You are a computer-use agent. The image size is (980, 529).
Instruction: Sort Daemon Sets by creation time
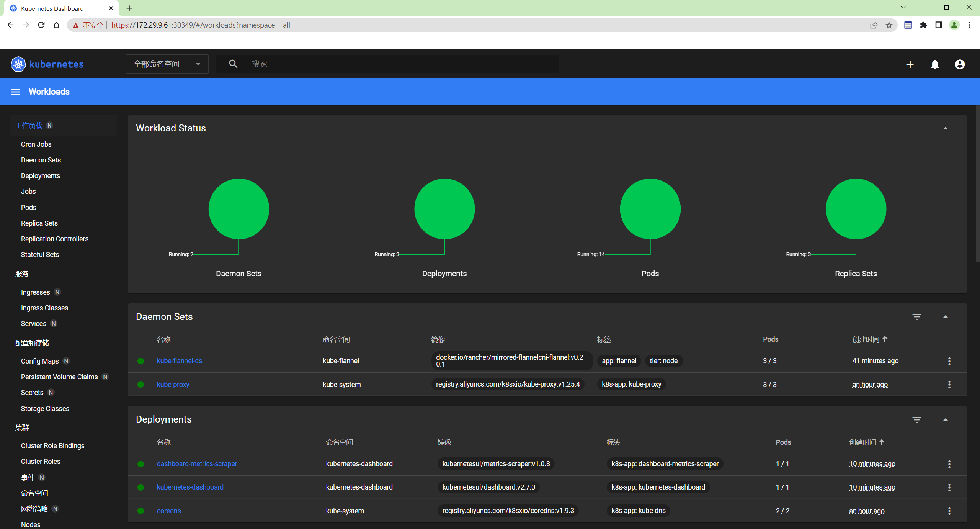(870, 339)
